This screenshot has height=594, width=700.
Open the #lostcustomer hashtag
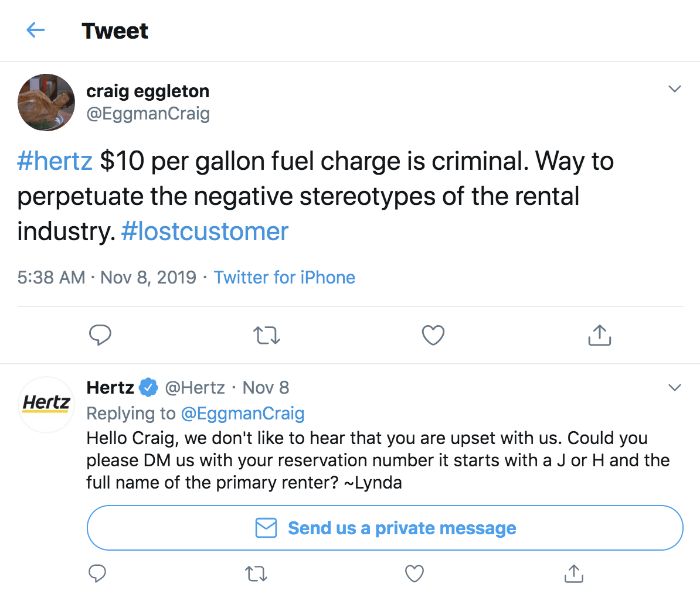[x=205, y=231]
